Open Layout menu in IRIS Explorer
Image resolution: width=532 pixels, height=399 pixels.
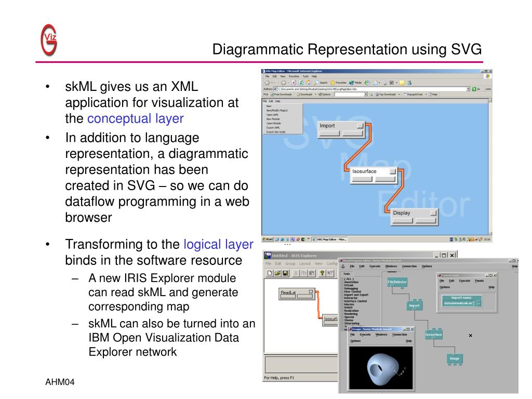[x=304, y=263]
